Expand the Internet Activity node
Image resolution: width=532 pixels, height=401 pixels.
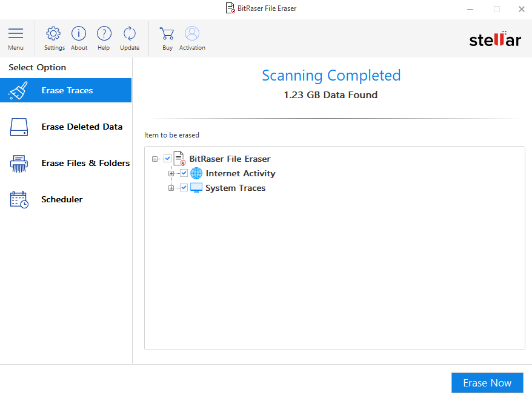coord(171,173)
